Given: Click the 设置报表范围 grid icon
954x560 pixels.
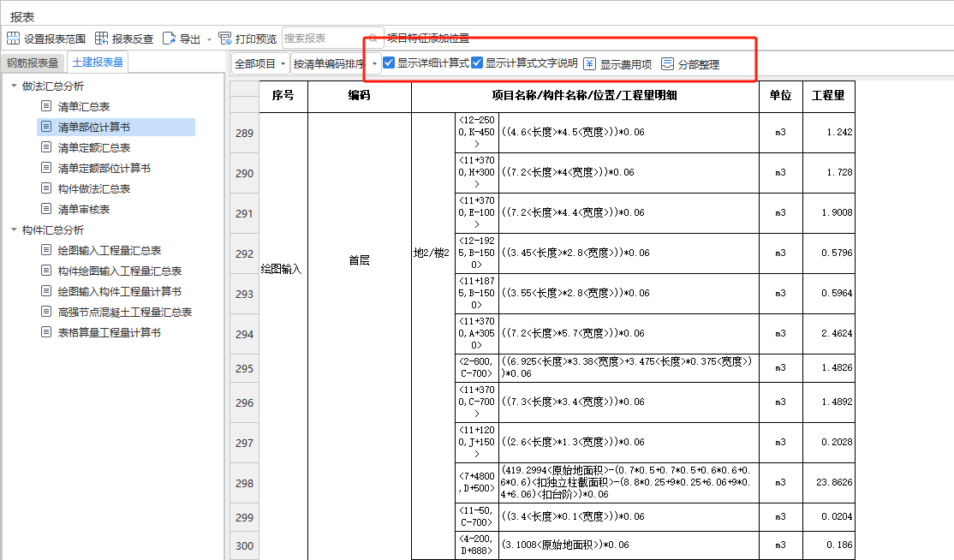Looking at the screenshot, I should [x=14, y=39].
